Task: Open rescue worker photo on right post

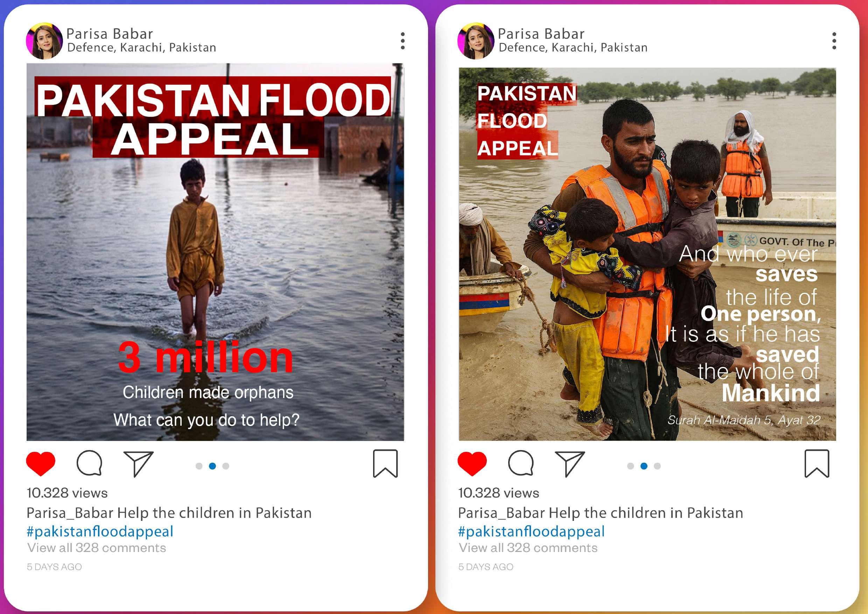Action: [x=647, y=254]
